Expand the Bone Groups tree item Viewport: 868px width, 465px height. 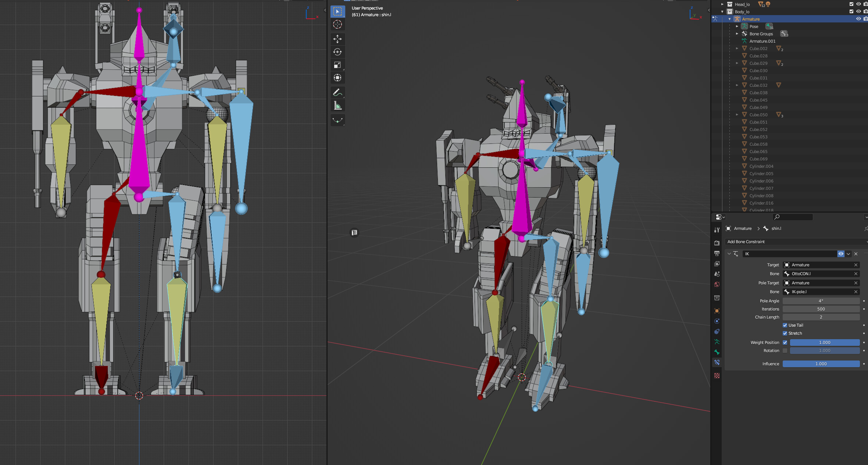737,34
